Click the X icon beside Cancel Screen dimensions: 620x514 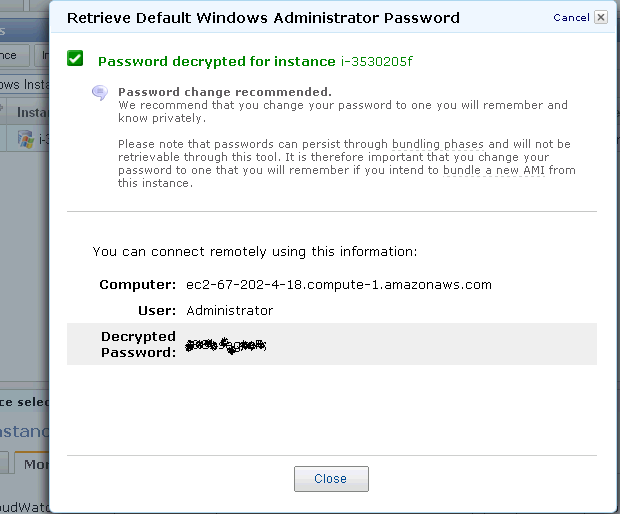[600, 17]
